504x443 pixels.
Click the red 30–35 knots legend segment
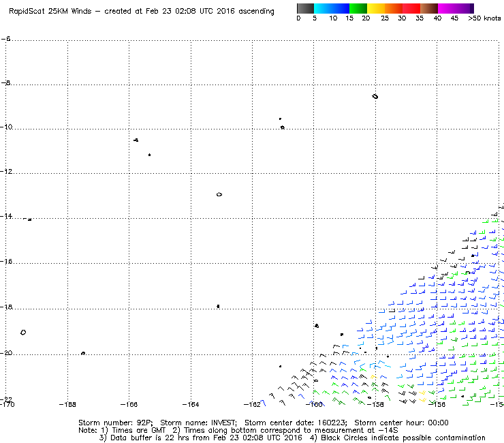(x=411, y=8)
